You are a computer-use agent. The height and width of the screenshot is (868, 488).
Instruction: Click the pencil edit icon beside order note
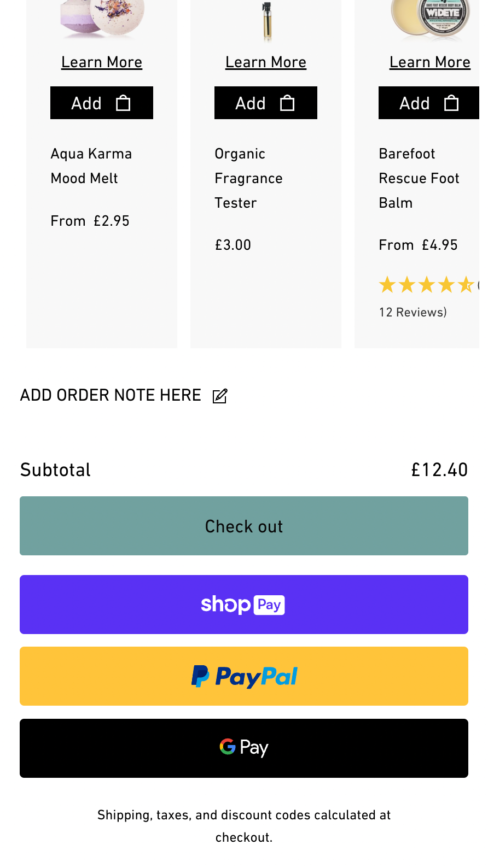[220, 396]
